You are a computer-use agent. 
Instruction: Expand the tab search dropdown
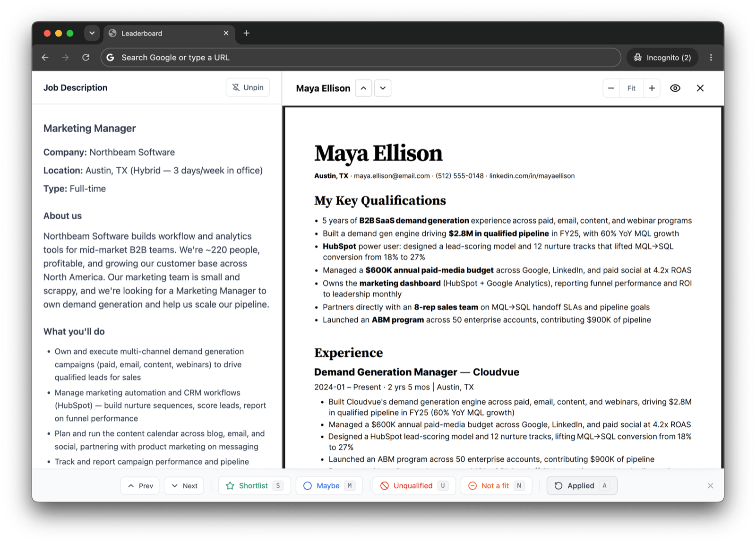[92, 33]
